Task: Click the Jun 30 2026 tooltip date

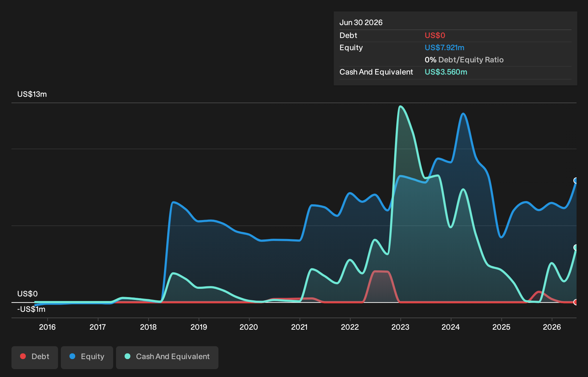Action: click(361, 23)
